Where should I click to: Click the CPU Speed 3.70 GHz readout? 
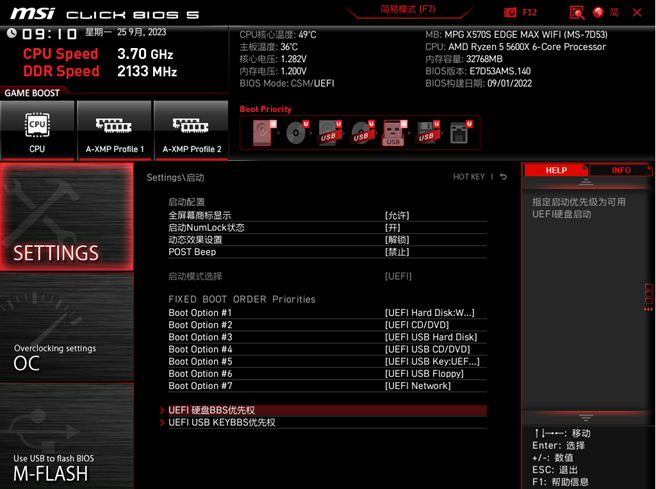(x=98, y=54)
